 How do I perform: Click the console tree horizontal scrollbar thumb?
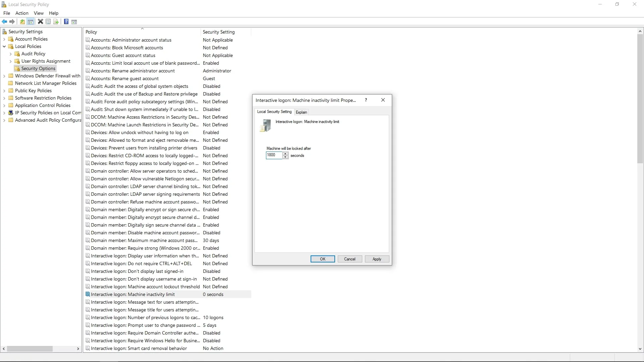(x=30, y=349)
